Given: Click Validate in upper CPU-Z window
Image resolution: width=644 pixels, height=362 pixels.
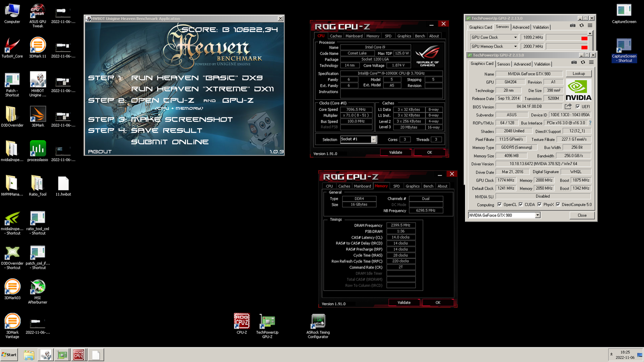Looking at the screenshot, I should [x=395, y=152].
